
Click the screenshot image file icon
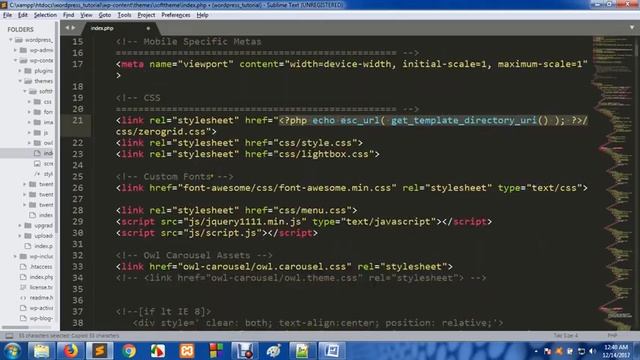pos(37,163)
